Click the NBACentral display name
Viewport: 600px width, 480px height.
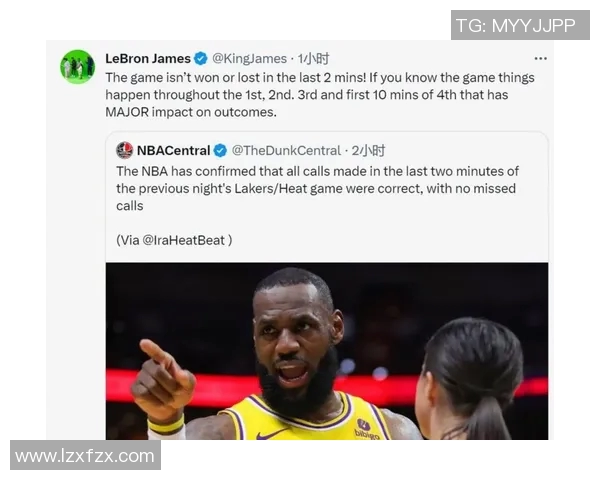[x=173, y=150]
